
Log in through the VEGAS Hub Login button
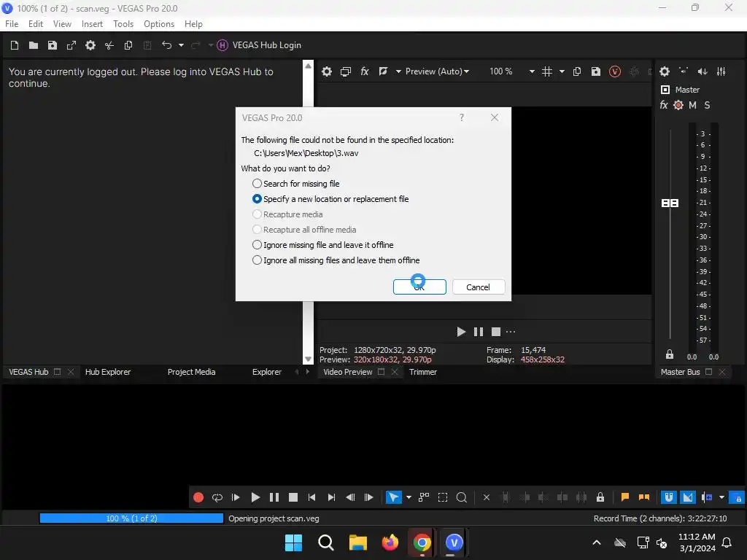tap(259, 45)
